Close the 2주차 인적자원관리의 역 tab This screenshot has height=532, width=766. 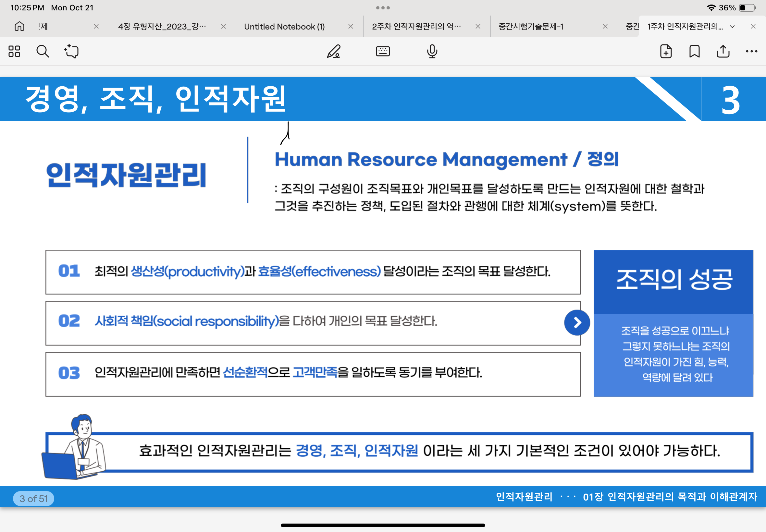(478, 26)
